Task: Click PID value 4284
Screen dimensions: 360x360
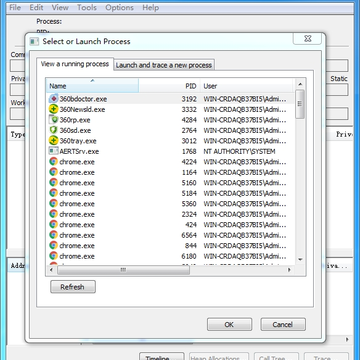Action: [x=189, y=120]
